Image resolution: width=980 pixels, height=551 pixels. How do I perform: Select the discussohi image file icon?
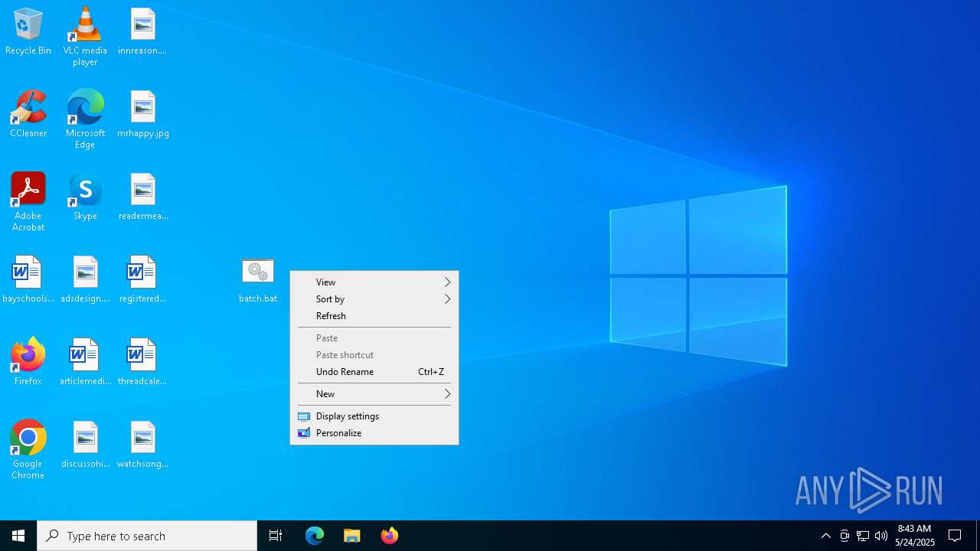point(85,445)
